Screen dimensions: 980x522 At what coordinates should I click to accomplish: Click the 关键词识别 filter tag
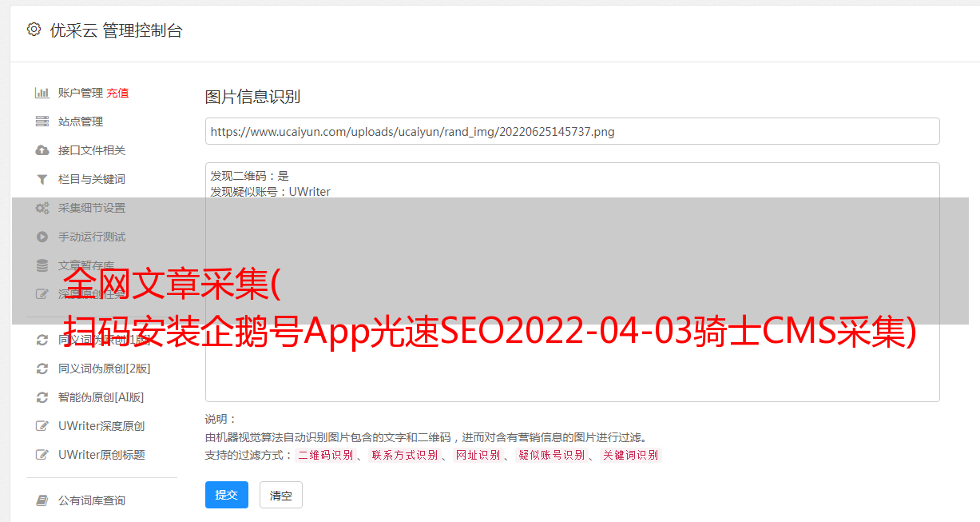click(631, 455)
